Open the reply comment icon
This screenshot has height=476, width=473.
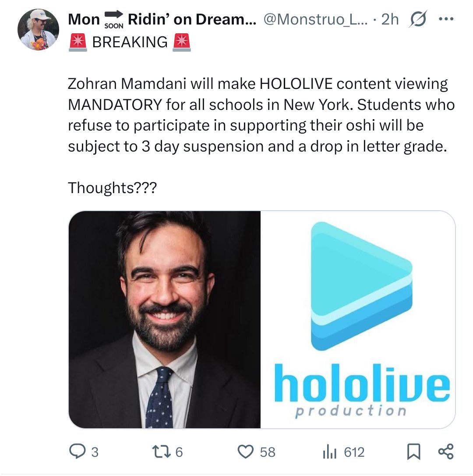tap(78, 451)
